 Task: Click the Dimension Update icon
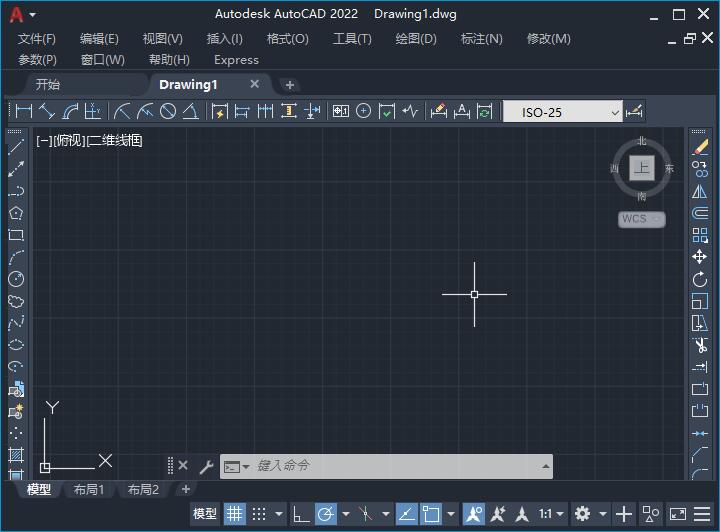484,112
